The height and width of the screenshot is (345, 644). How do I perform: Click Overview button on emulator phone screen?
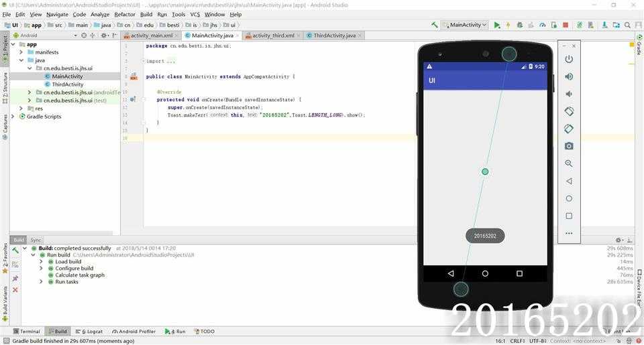519,273
